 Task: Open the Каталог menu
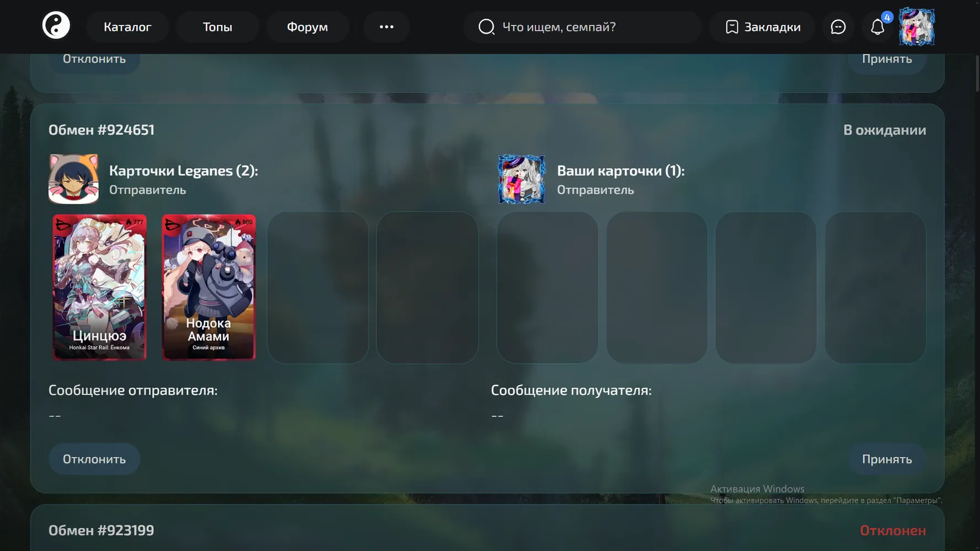(127, 26)
